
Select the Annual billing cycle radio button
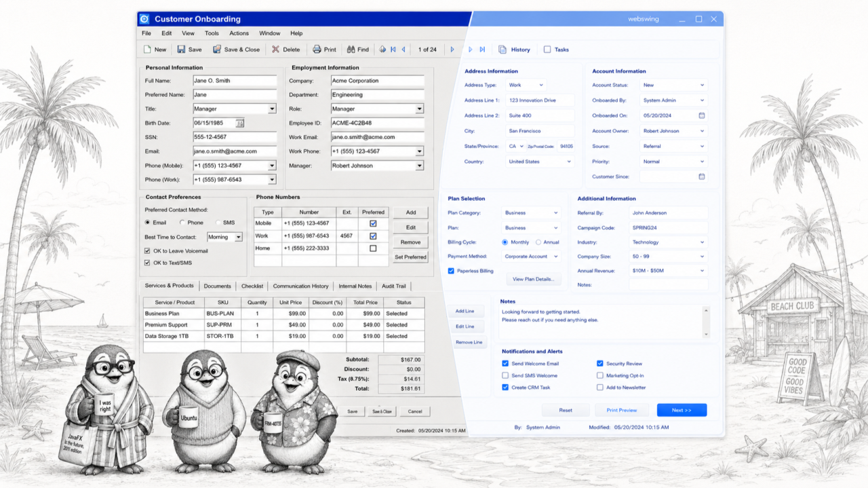538,242
